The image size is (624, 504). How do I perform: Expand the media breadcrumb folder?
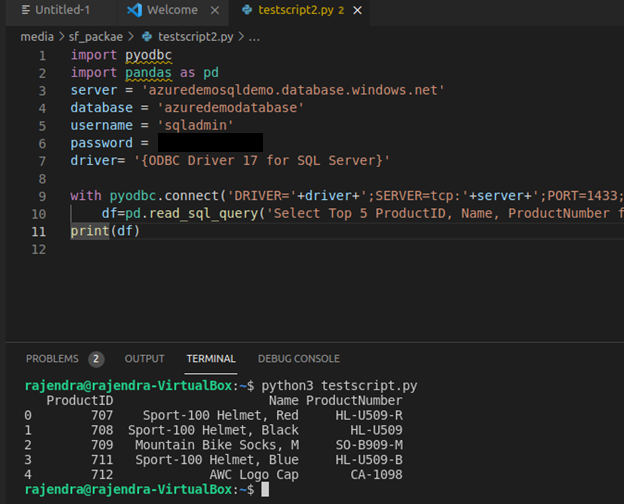37,36
